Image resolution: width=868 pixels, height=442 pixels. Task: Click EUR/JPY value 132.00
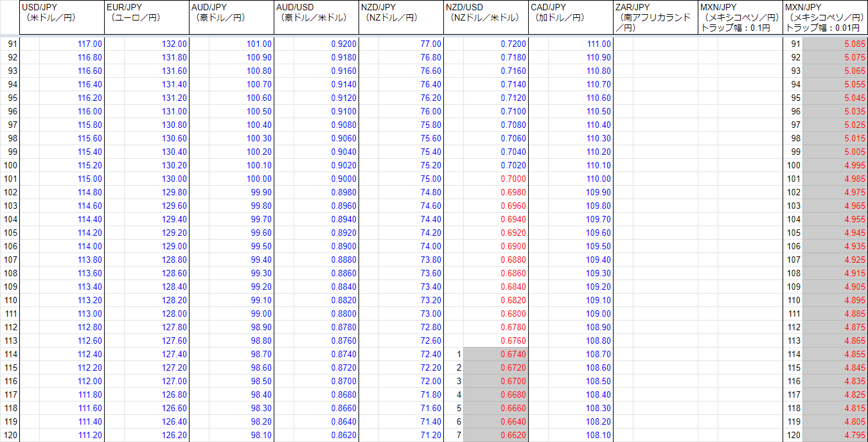155,44
